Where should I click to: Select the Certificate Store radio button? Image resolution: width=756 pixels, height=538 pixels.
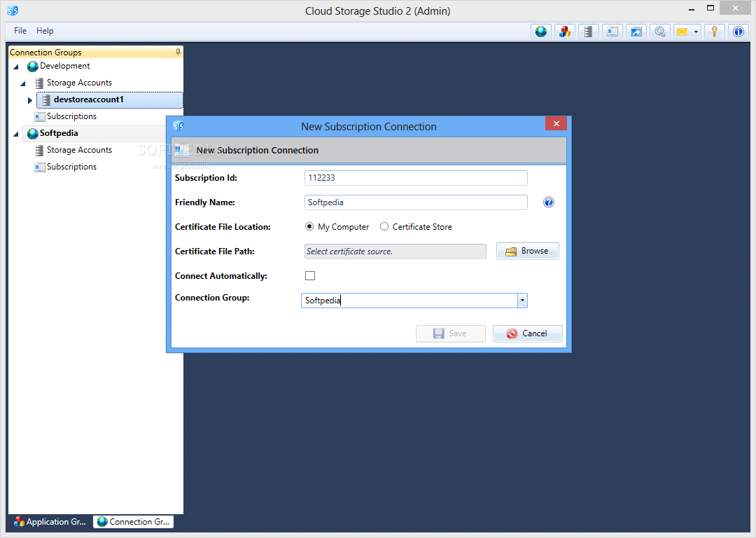click(384, 226)
